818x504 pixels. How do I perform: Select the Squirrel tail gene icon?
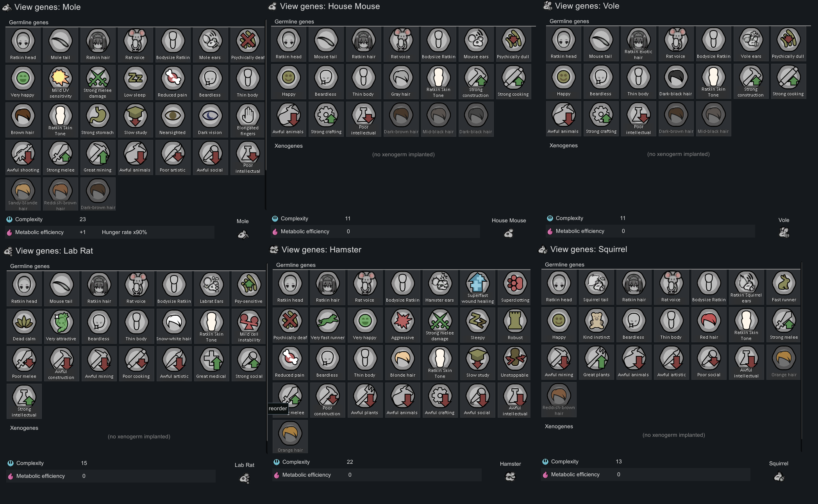pyautogui.click(x=596, y=283)
